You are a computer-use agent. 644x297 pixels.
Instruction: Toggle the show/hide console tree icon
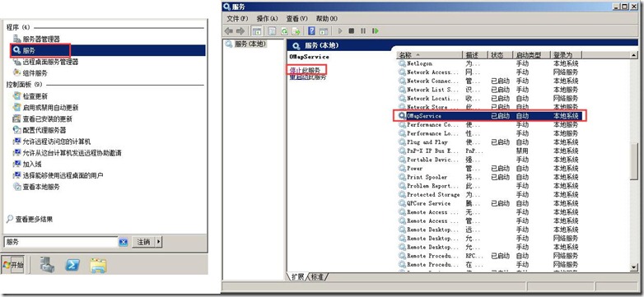257,31
